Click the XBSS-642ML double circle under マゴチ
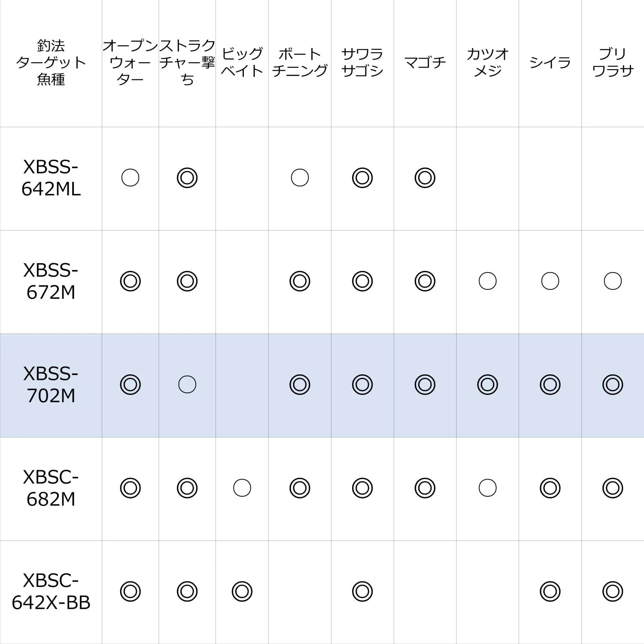This screenshot has height=644, width=644. [x=425, y=178]
